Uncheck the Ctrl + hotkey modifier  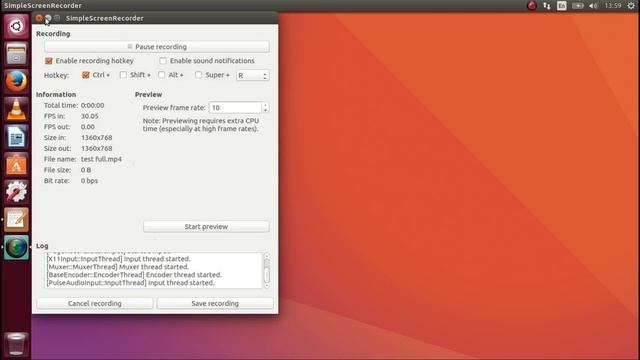86,75
